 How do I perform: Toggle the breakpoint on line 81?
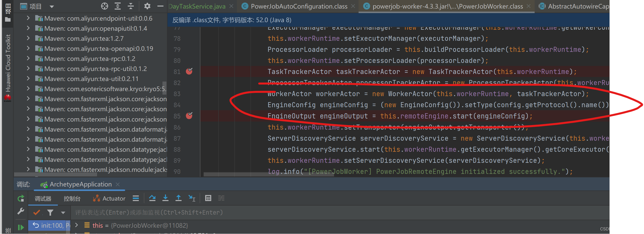(189, 71)
